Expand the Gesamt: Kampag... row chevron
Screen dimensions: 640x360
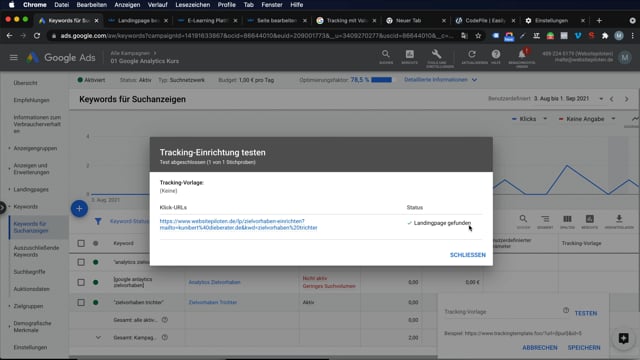[98, 338]
